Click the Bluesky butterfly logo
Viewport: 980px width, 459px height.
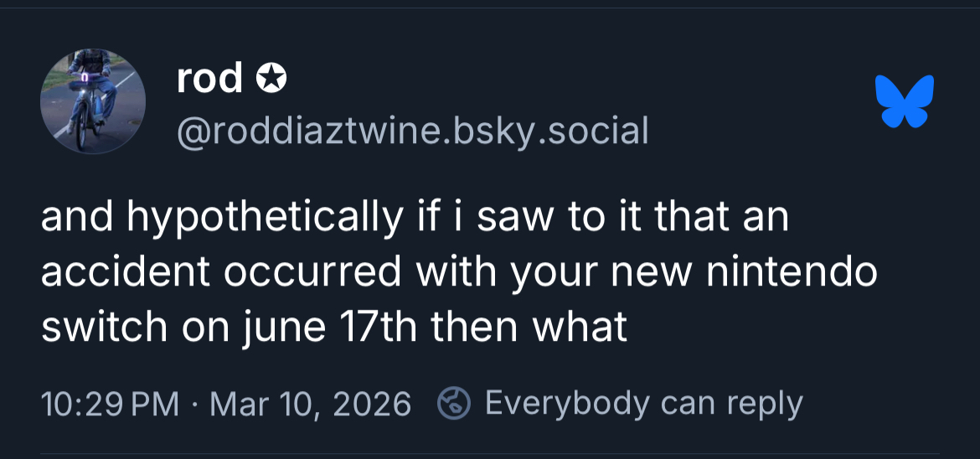click(x=905, y=101)
